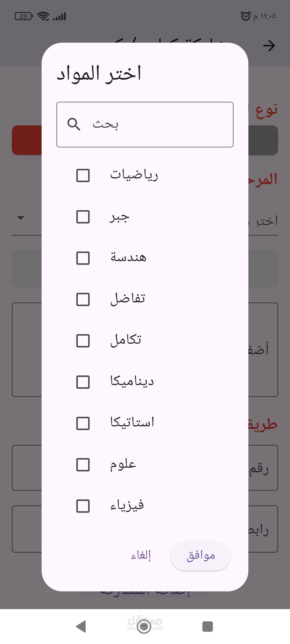This screenshot has height=644, width=290.
Task: Tap the Android home circle button
Action: click(x=144, y=627)
